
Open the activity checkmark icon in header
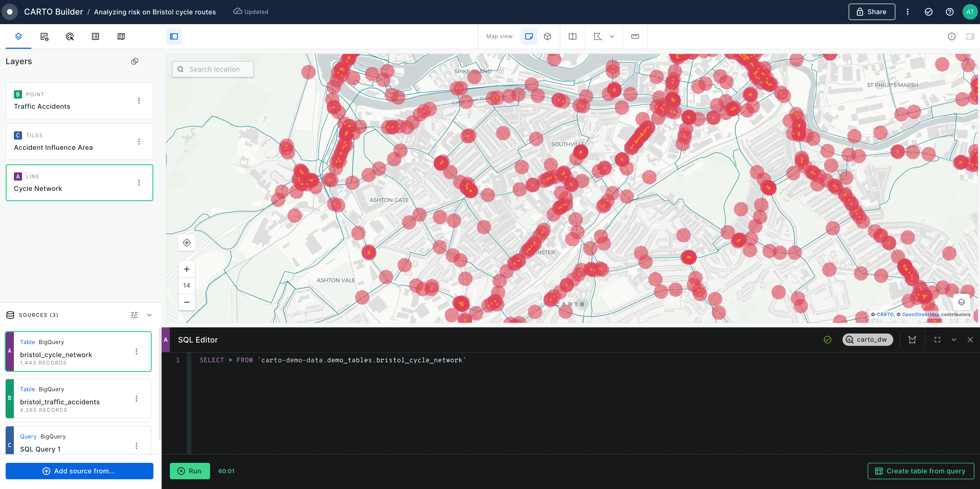pyautogui.click(x=929, y=12)
